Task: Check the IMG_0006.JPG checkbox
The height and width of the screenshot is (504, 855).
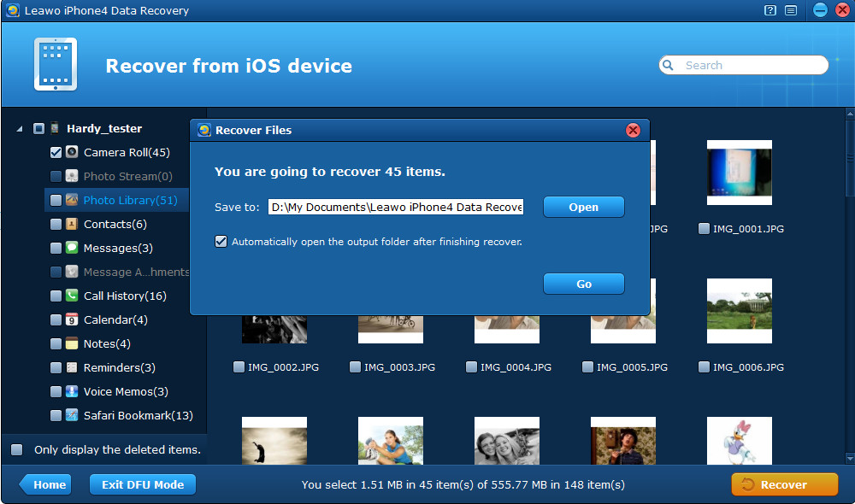Action: coord(704,366)
